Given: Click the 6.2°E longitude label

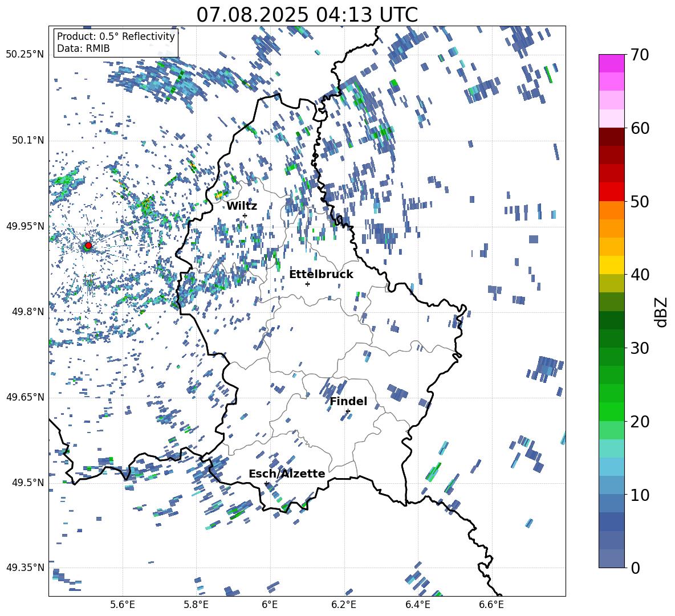Looking at the screenshot, I should pyautogui.click(x=344, y=605).
